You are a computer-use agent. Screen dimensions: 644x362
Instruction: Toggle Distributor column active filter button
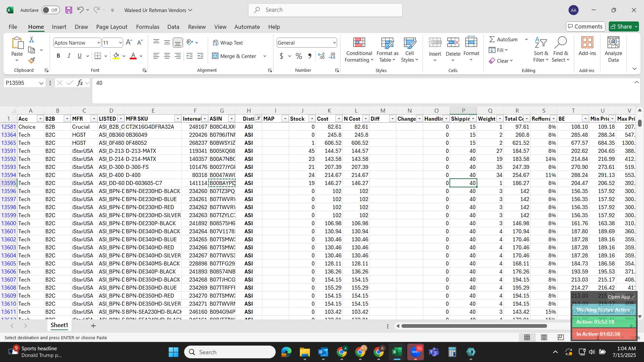click(x=258, y=119)
